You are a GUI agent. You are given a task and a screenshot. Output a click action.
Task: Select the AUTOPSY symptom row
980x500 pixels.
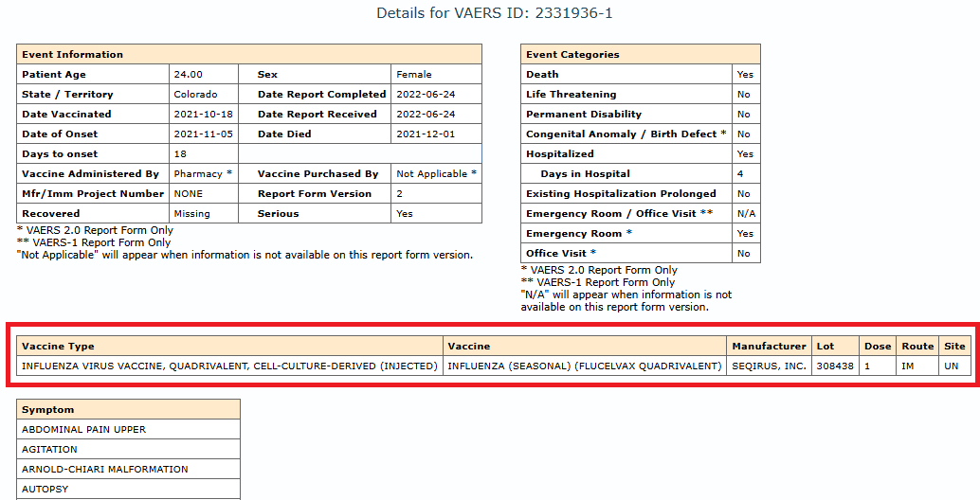point(45,490)
